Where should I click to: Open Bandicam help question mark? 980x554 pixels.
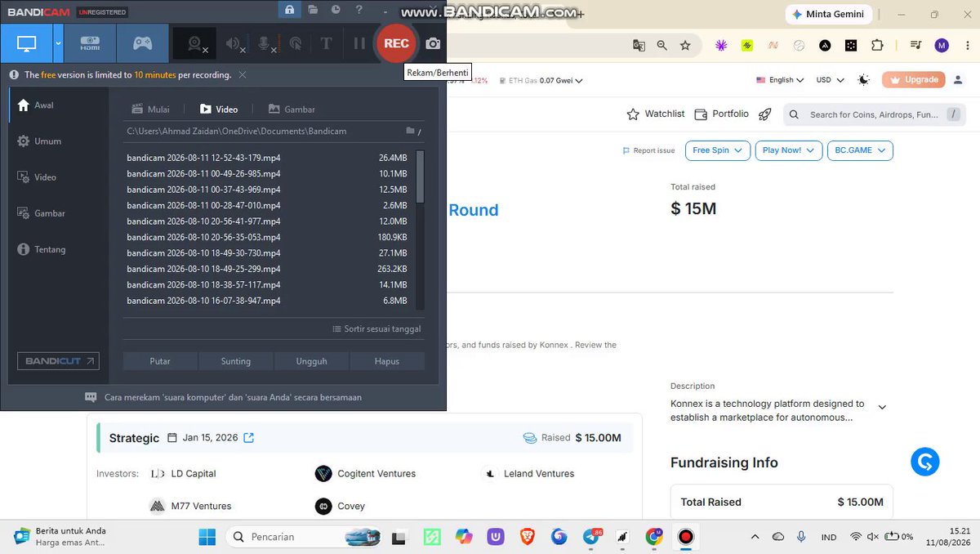click(x=359, y=10)
